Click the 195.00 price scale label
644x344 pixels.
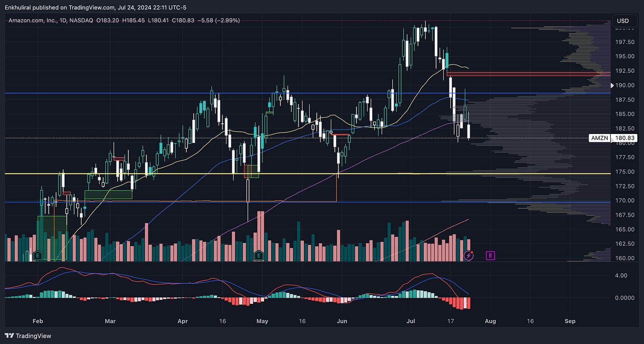(x=625, y=57)
